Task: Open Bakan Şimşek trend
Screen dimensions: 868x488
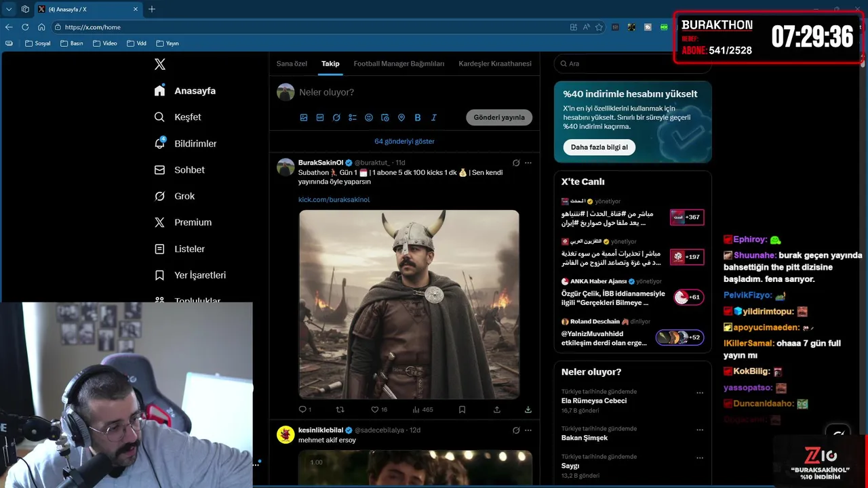Action: pos(584,438)
